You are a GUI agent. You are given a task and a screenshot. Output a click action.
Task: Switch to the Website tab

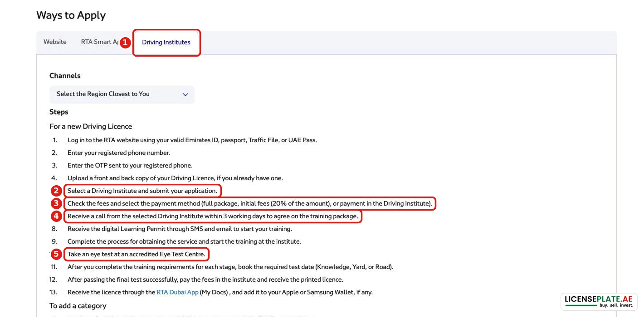[55, 42]
